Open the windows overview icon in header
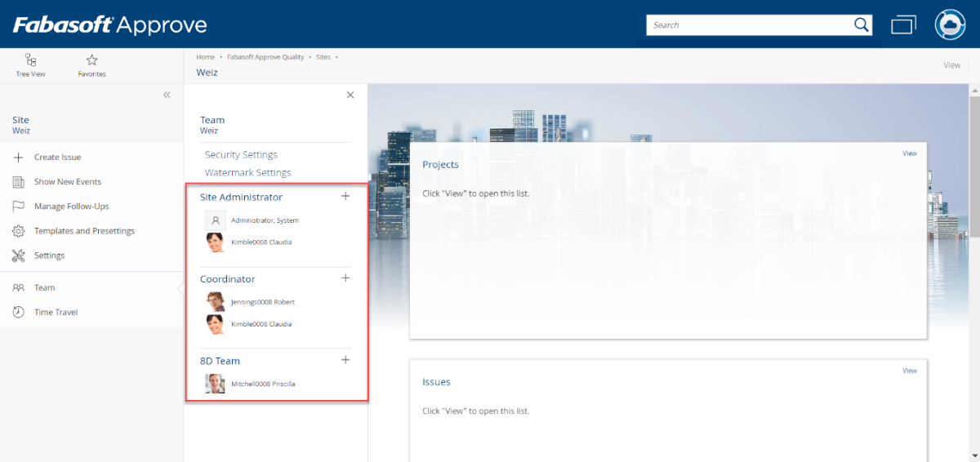 pyautogui.click(x=903, y=24)
